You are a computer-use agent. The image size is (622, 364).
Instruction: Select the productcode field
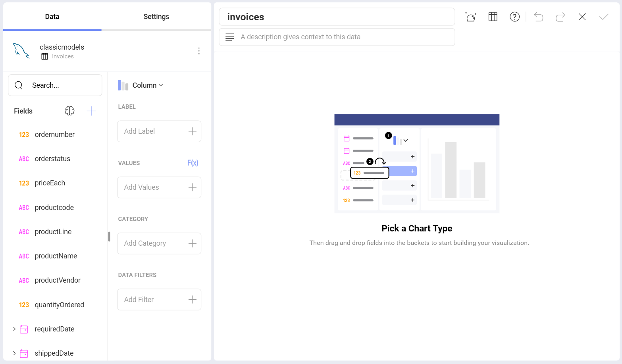click(x=55, y=208)
